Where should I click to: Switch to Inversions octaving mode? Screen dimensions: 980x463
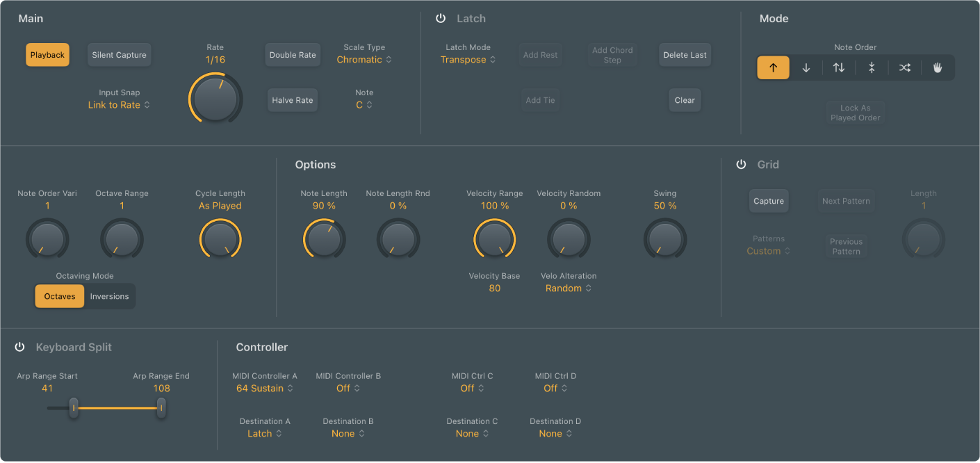(x=109, y=296)
